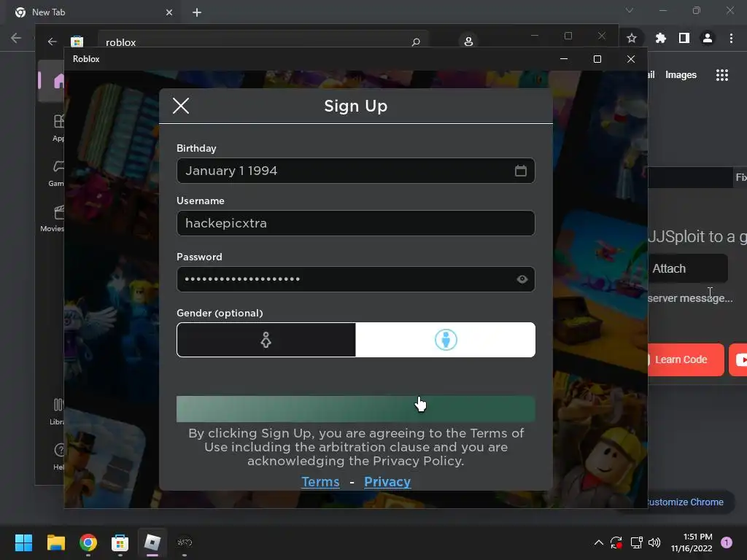Open Chrome three-dot menu
The image size is (747, 560).
tap(731, 38)
